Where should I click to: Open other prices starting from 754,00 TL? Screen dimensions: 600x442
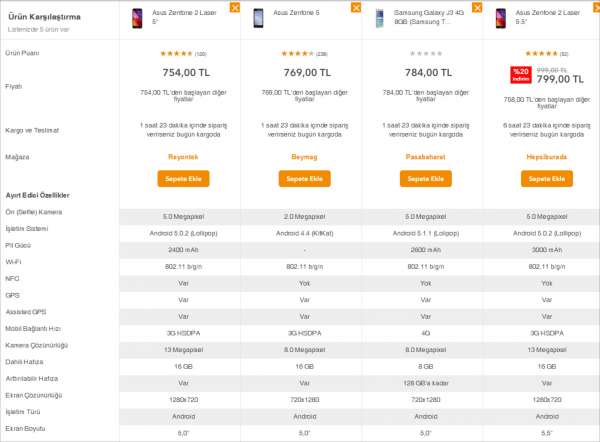point(183,96)
